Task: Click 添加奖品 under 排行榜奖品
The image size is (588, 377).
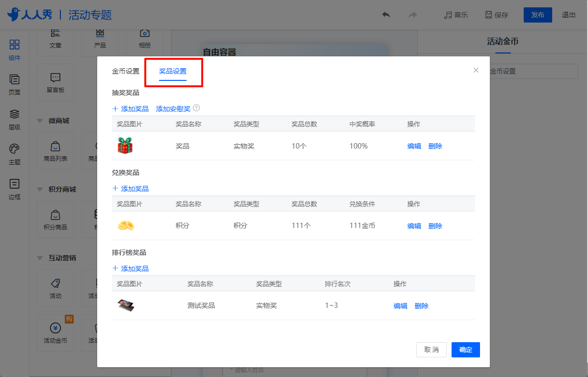Action: click(131, 269)
